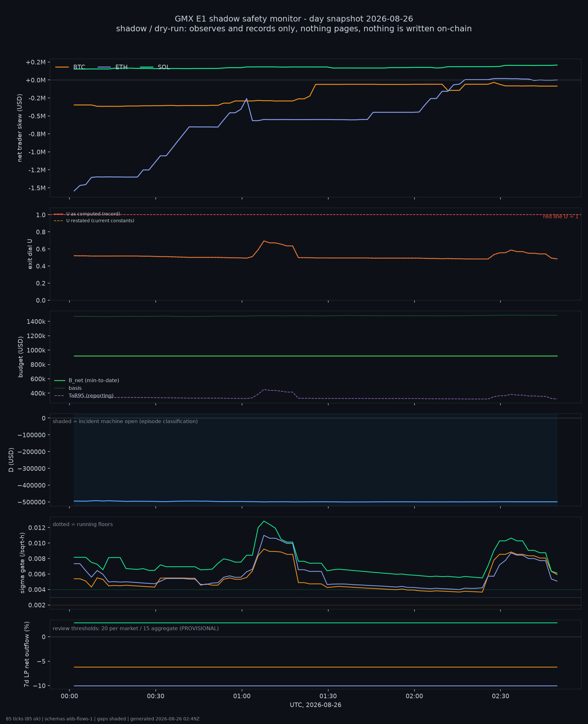This screenshot has height=724, width=588.
Task: Click the '02:30' time axis label
Action: click(501, 697)
